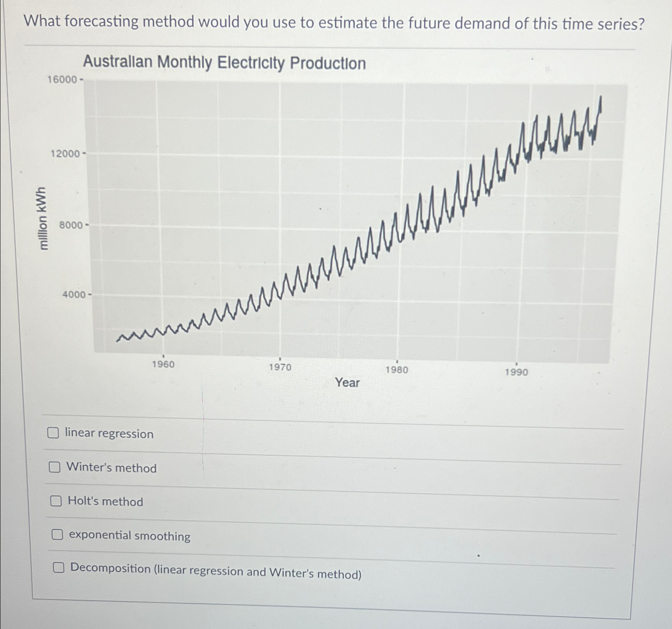The image size is (672, 629).
Task: Select the 'exponential smoothing' answer label
Action: point(129,536)
